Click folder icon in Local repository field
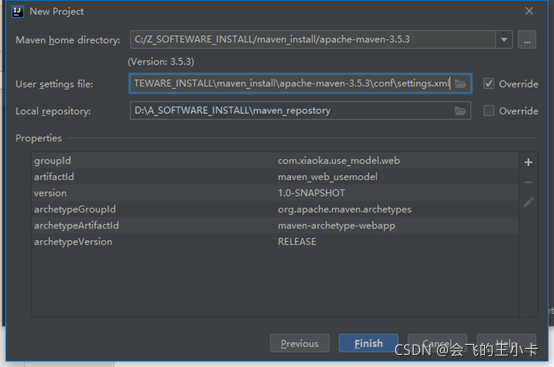 click(x=460, y=111)
